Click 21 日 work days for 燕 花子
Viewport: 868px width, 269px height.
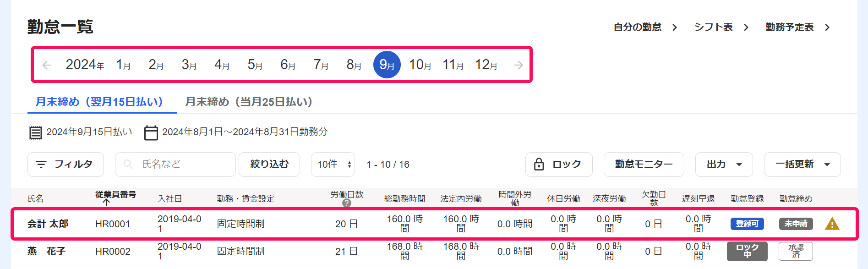tap(346, 252)
